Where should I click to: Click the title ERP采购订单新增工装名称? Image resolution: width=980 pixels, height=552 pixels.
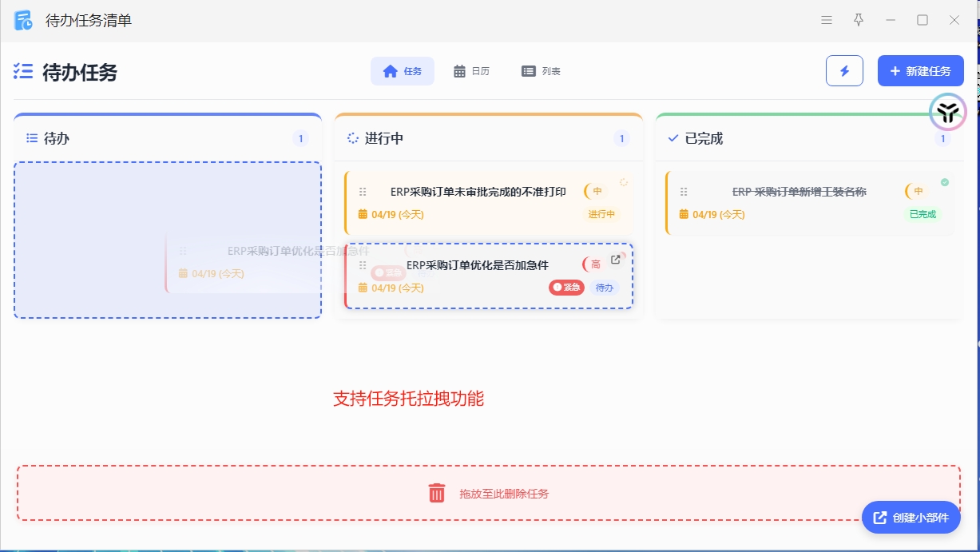[x=799, y=192]
